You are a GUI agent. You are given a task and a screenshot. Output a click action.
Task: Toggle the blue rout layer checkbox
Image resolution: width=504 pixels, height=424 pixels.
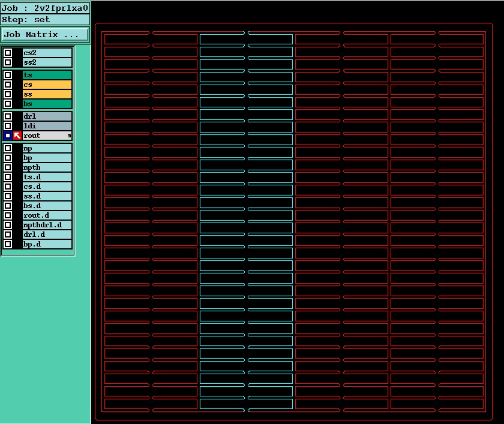8,136
